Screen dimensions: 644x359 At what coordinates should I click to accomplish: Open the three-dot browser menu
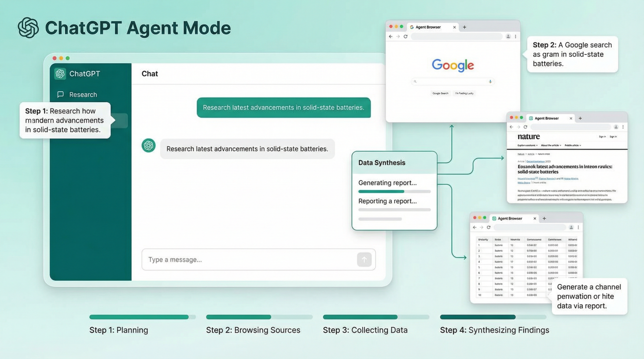coord(515,36)
